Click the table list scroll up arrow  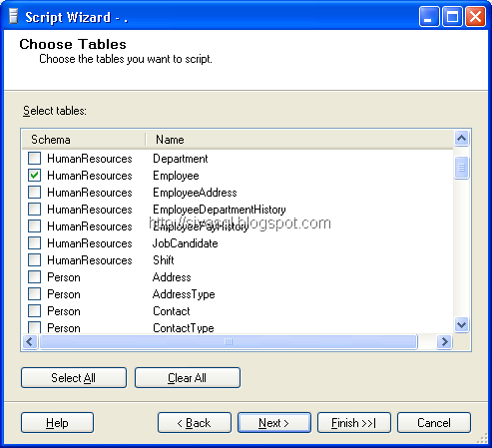(461, 139)
